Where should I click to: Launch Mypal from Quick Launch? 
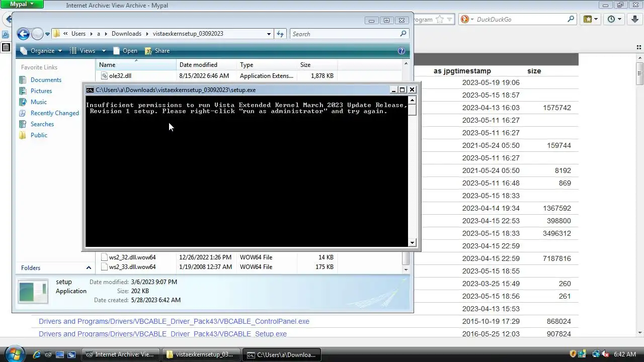(48, 354)
